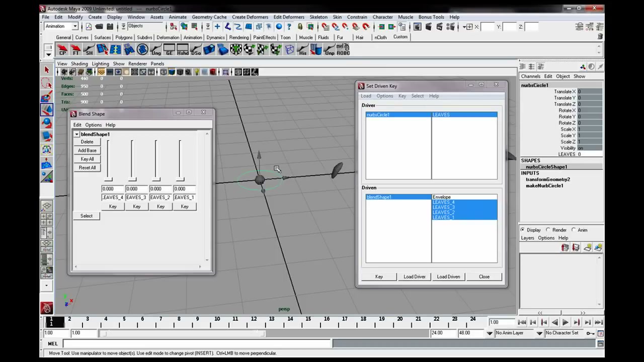The width and height of the screenshot is (644, 362).
Task: Select the Render radio button
Action: 548,230
